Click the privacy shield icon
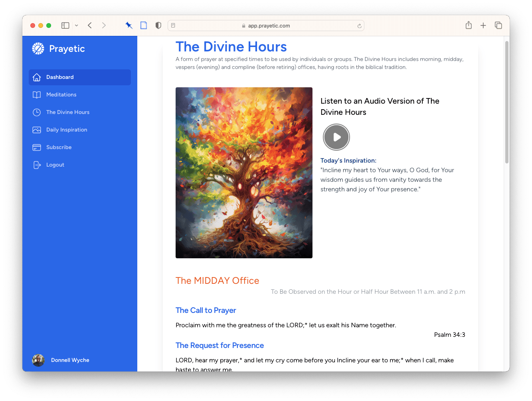This screenshot has width=532, height=401. tap(158, 26)
